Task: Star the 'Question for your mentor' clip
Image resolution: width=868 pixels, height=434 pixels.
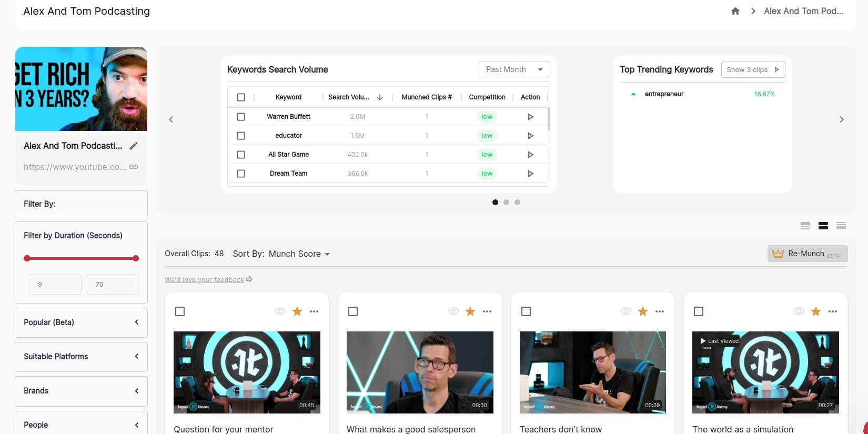Action: point(297,311)
